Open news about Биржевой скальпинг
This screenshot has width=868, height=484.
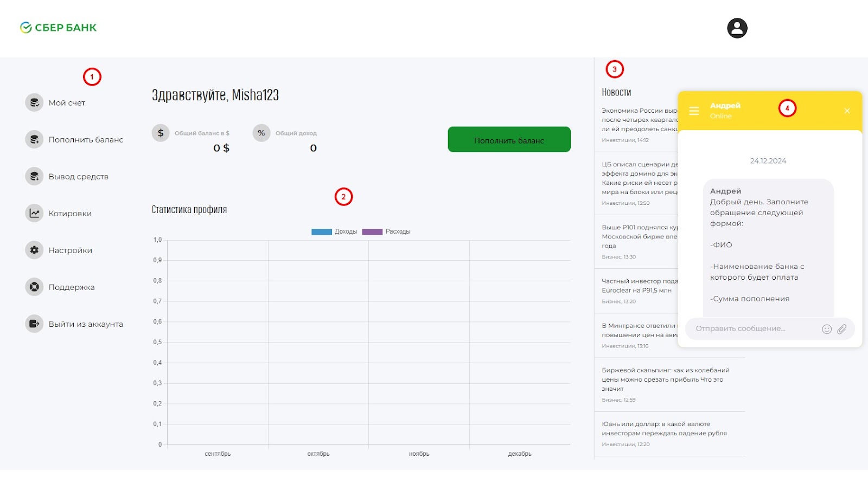point(666,379)
